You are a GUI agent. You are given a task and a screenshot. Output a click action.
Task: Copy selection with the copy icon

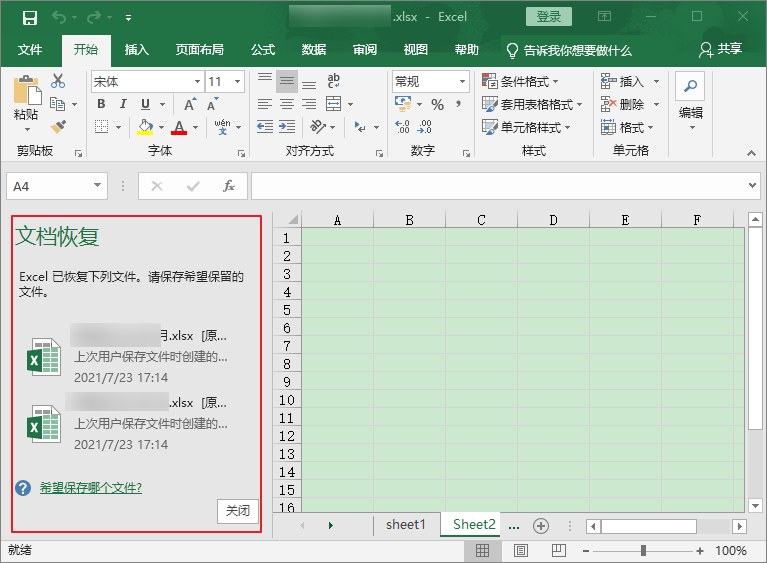58,104
